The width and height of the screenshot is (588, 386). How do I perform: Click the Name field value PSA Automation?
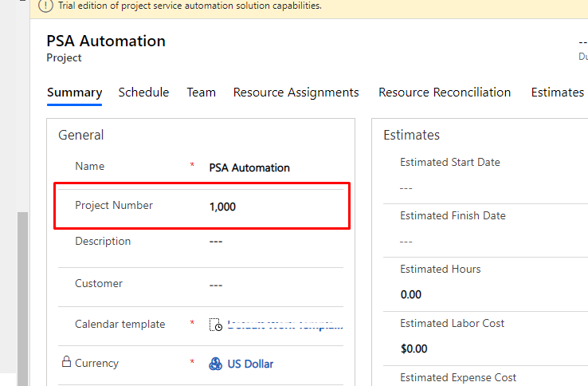(x=249, y=167)
